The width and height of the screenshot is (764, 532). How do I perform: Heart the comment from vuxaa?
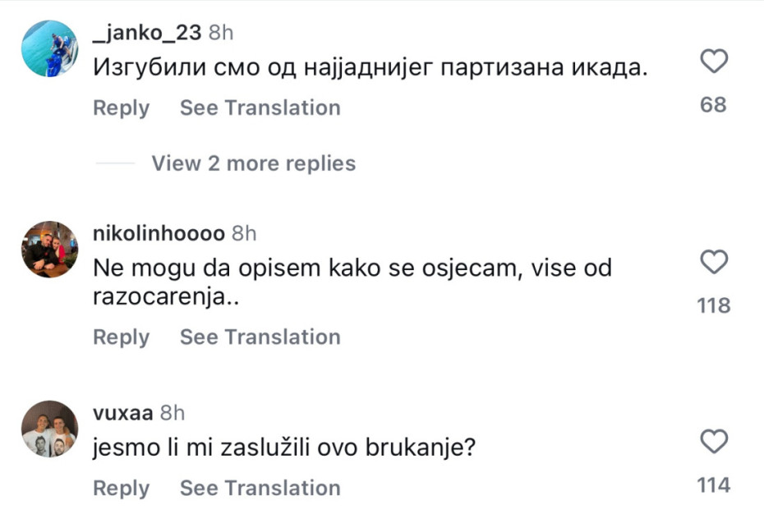click(714, 442)
